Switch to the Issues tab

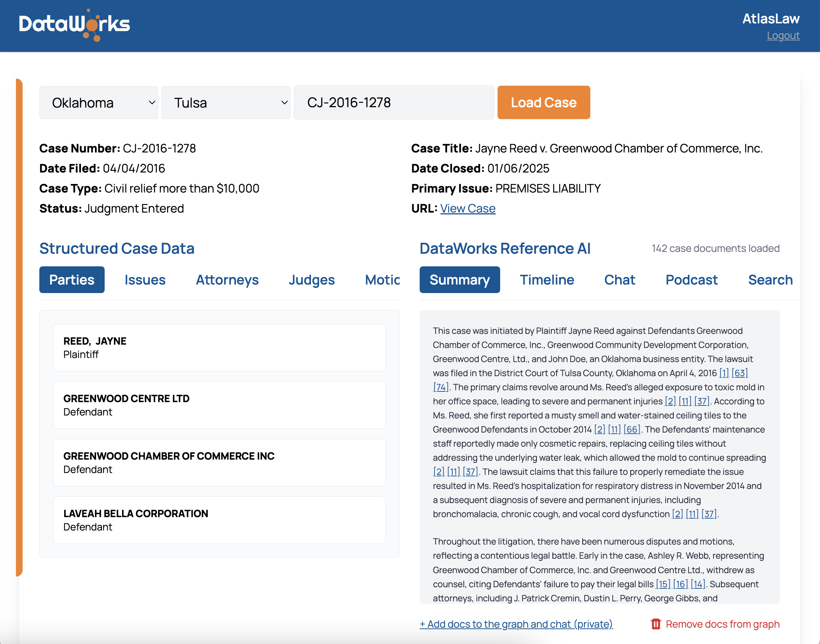[145, 280]
